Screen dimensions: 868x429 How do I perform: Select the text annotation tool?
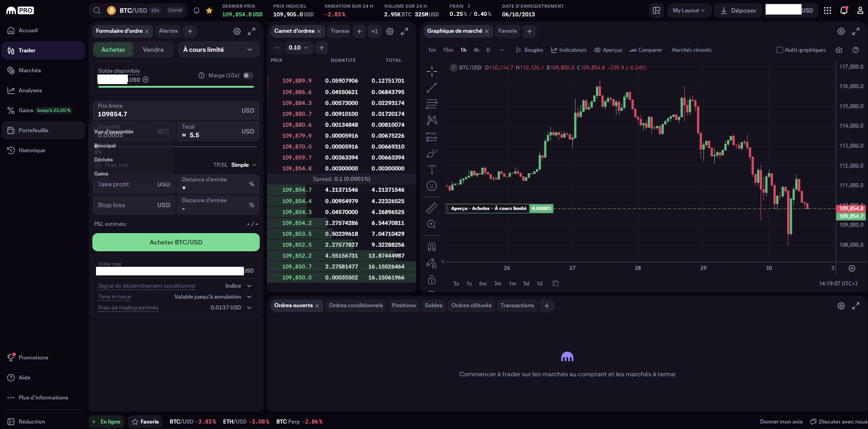(431, 170)
